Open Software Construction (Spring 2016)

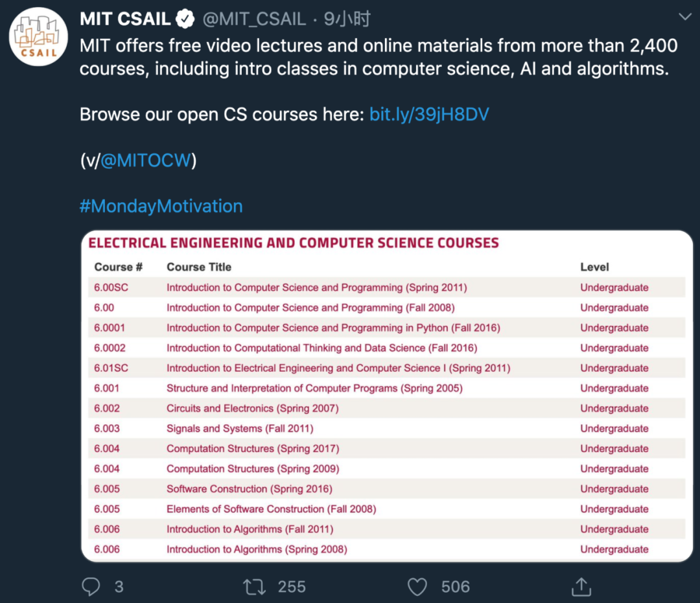coord(250,488)
